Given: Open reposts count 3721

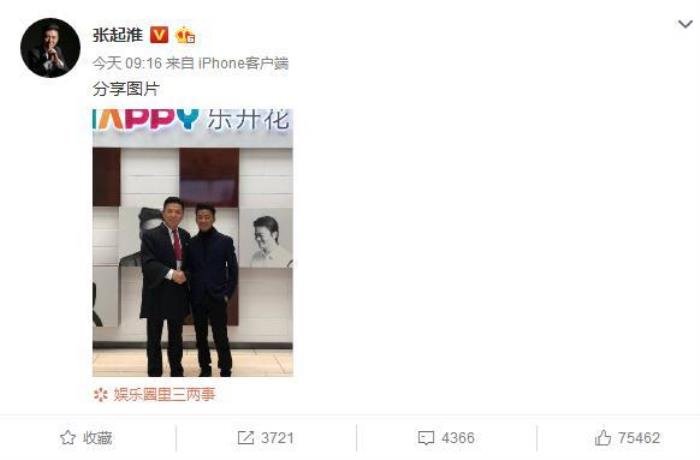Looking at the screenshot, I should [x=277, y=438].
